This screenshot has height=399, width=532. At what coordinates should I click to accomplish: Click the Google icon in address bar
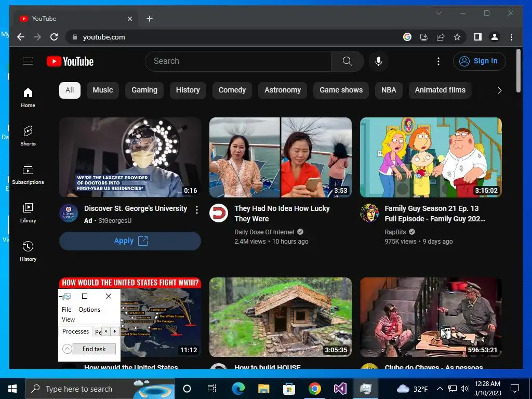407,37
